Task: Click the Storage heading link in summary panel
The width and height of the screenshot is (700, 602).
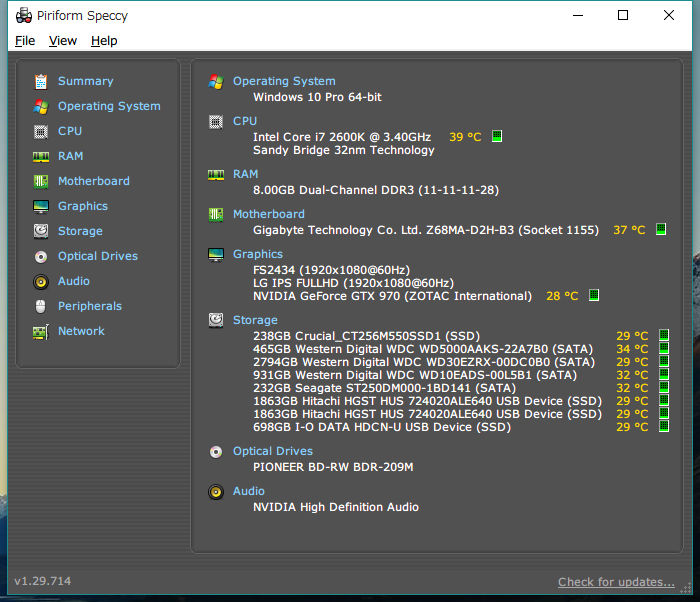Action: click(255, 320)
